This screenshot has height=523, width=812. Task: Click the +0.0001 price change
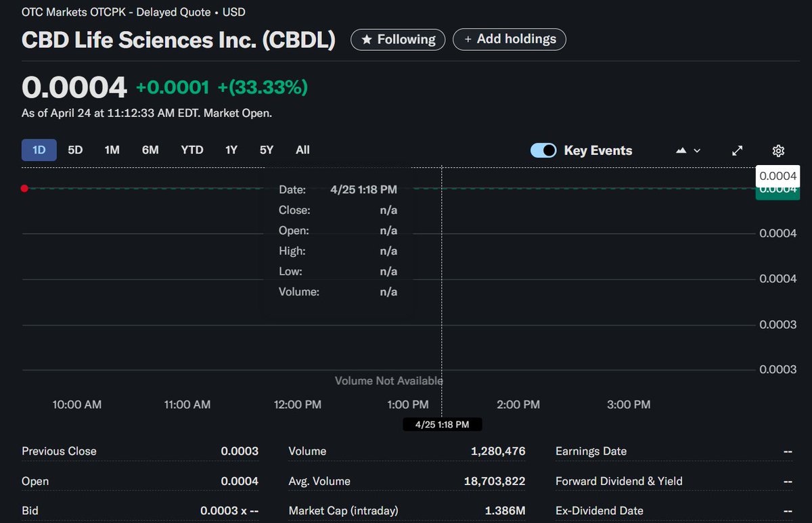pyautogui.click(x=173, y=87)
